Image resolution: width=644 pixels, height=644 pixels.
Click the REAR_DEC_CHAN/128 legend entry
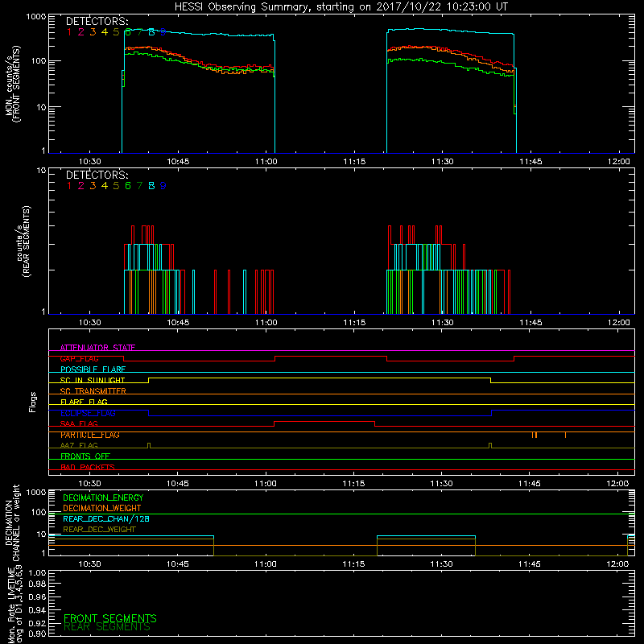[x=106, y=519]
